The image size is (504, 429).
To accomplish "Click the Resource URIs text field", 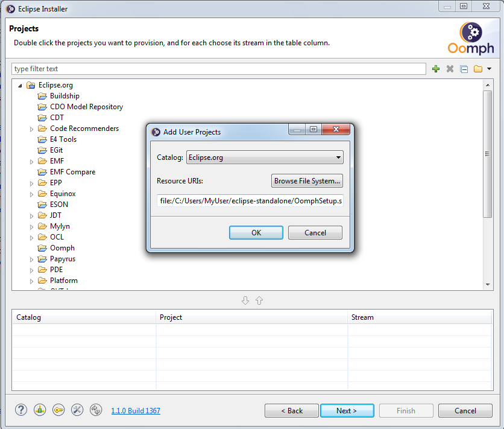I will pos(250,201).
